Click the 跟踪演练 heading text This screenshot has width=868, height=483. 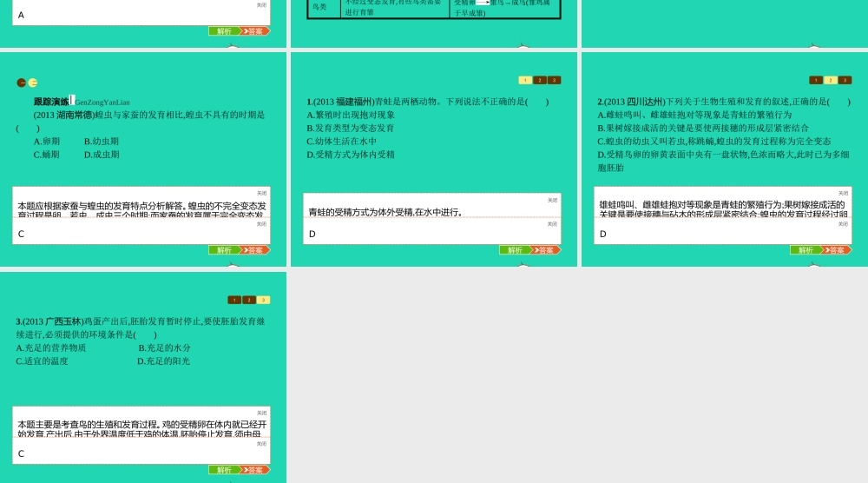[x=51, y=102]
